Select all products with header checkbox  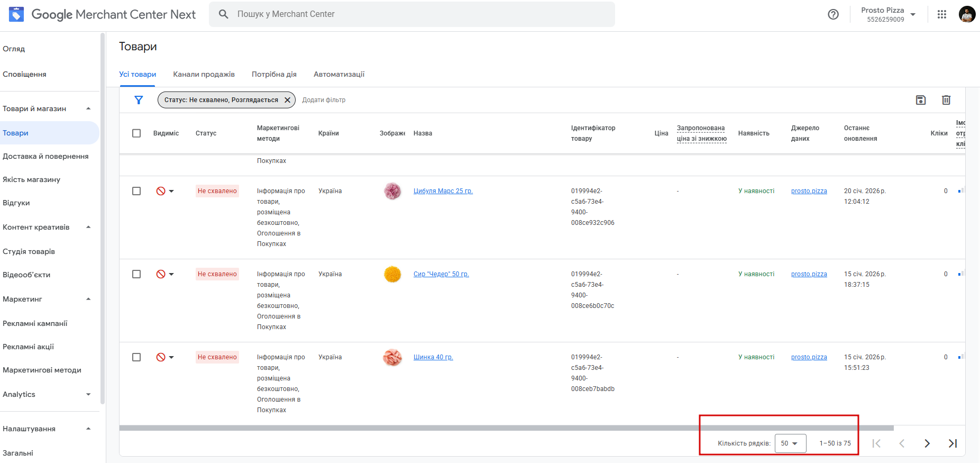[x=136, y=133]
